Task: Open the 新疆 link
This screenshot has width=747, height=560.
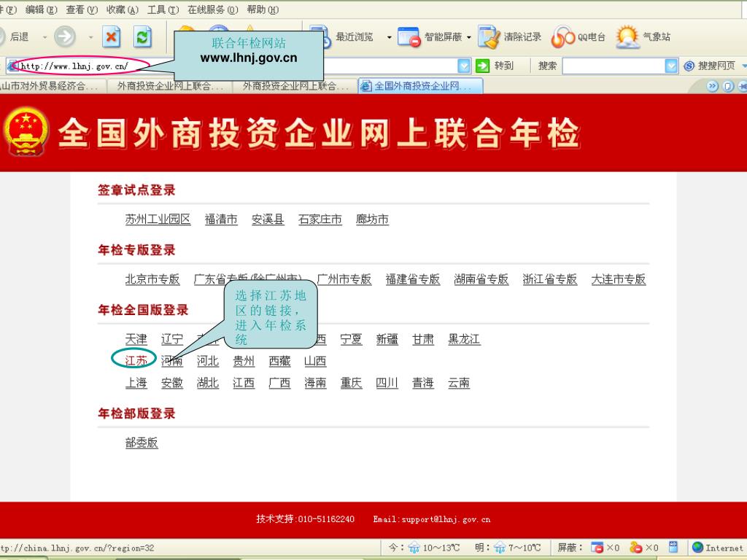Action: [x=387, y=339]
